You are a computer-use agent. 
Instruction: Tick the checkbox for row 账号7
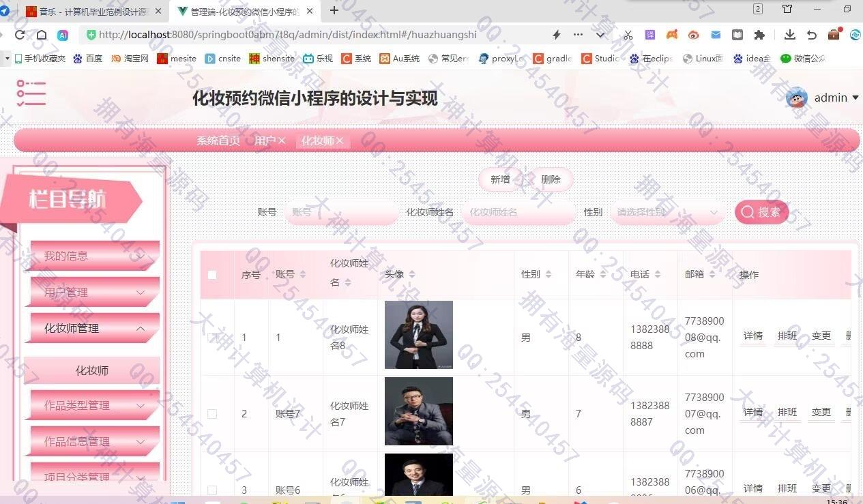click(x=212, y=414)
